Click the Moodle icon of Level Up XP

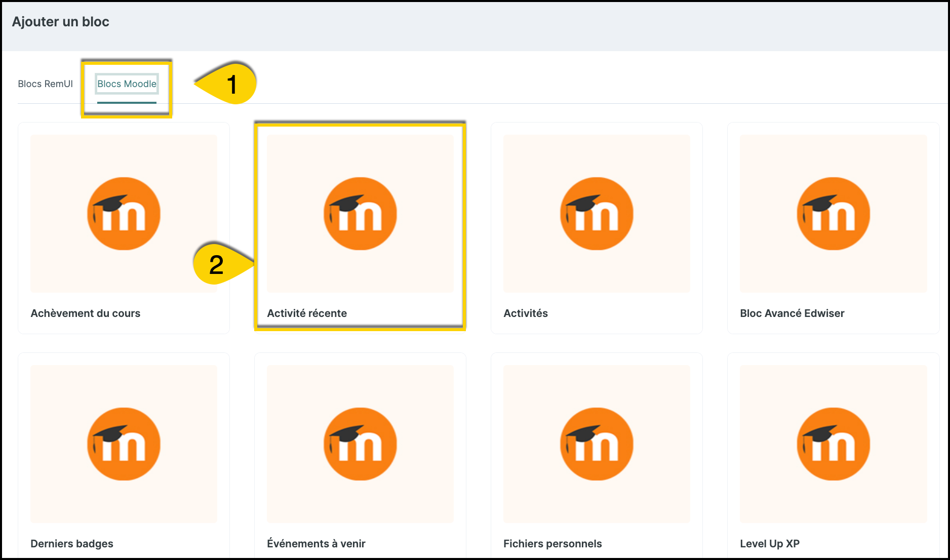pos(834,444)
